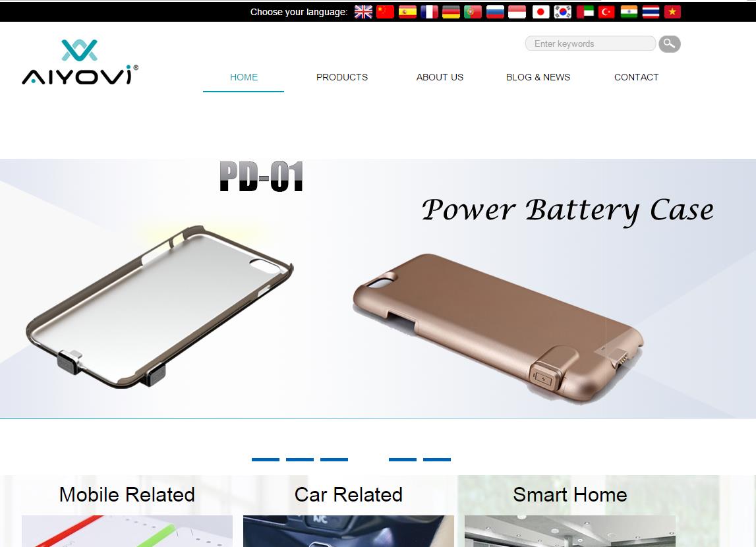Choose the South Korea flag language
Screen dimensions: 756x547
(x=562, y=12)
